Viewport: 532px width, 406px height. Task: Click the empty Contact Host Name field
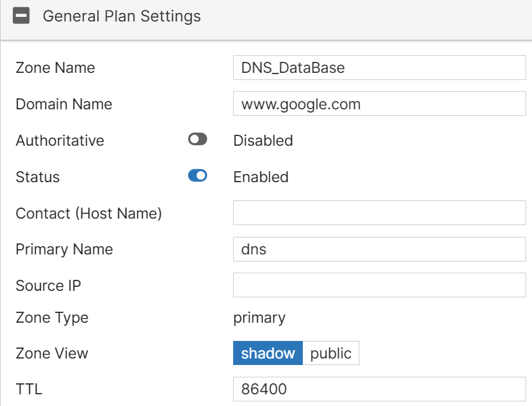pos(379,212)
